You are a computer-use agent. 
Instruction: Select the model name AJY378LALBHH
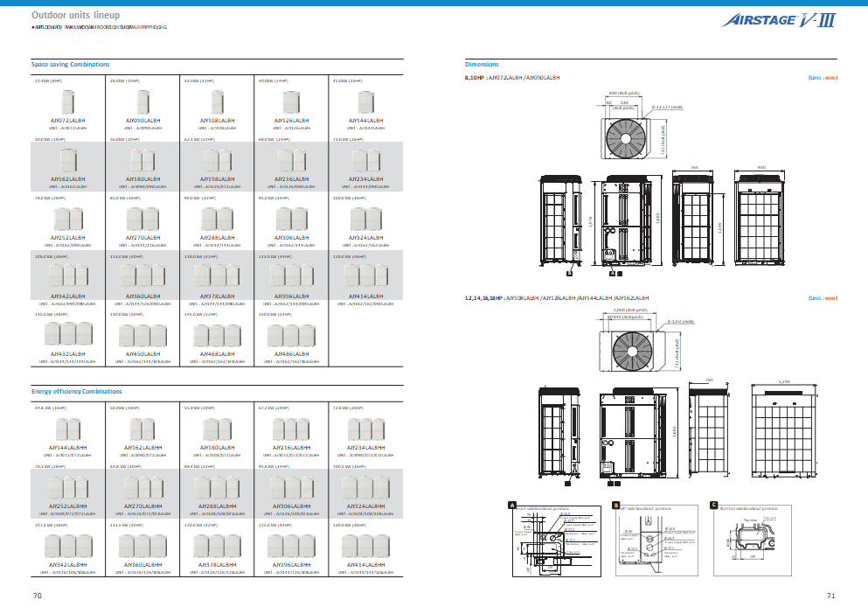pos(217,565)
